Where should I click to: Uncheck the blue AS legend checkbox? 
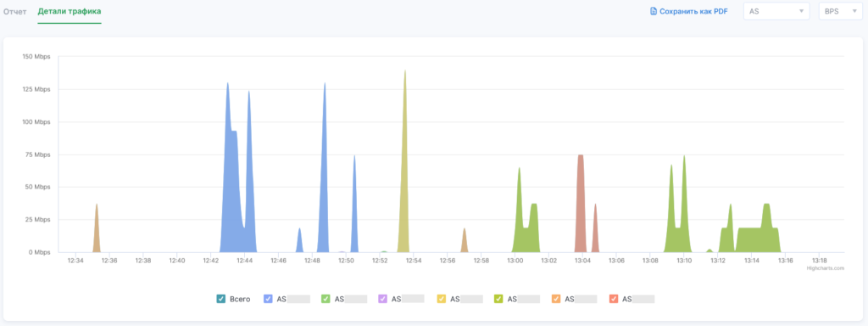[268, 299]
